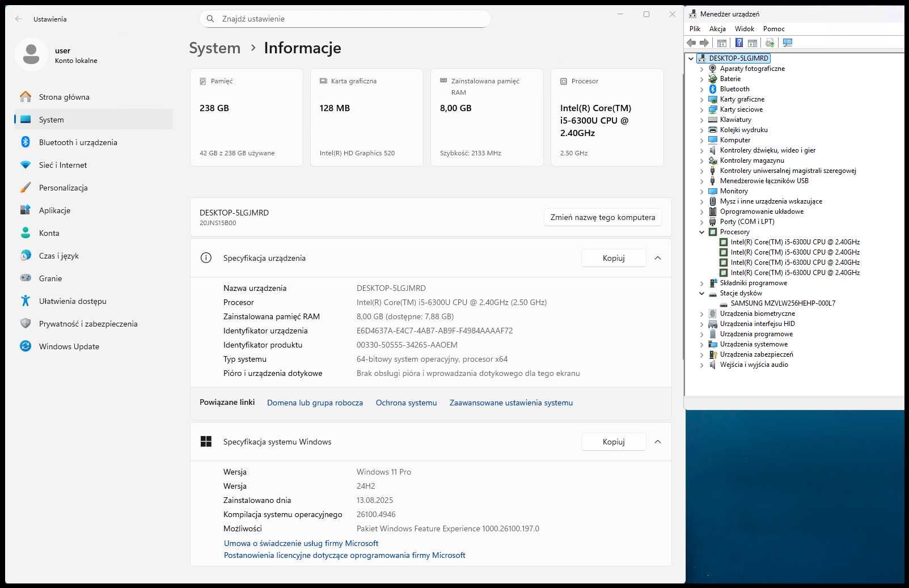This screenshot has width=909, height=588.
Task: Collapse Specyfikacja systemu Windows section chevron
Action: [x=658, y=442]
